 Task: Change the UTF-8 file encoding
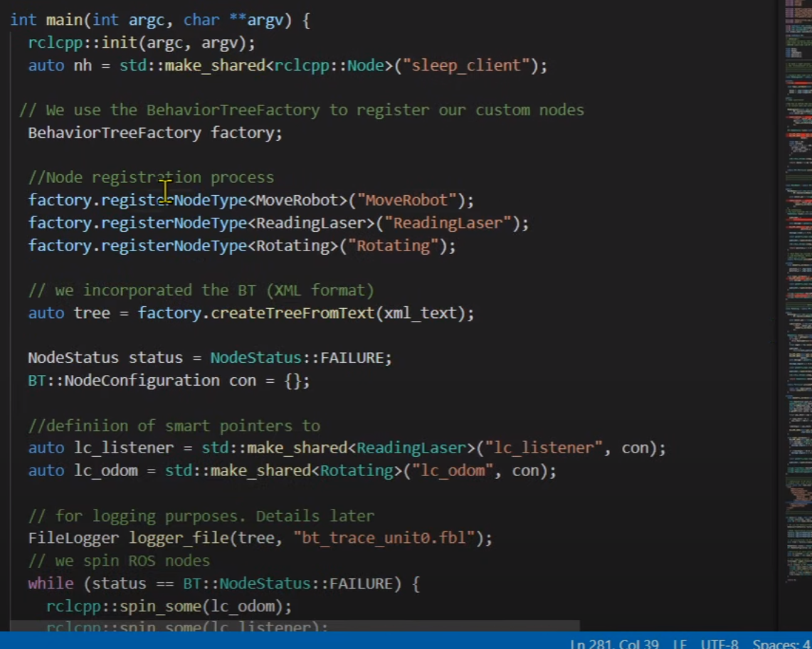[x=719, y=643]
